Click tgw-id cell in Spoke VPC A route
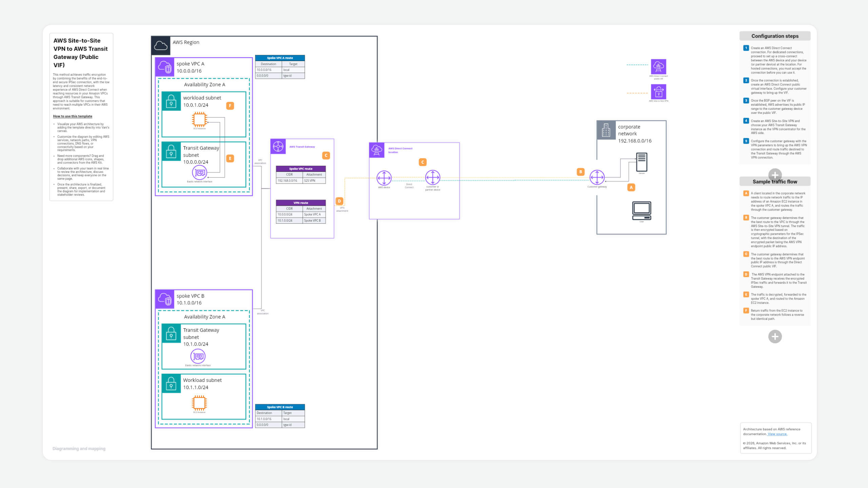868x488 pixels. [x=293, y=76]
